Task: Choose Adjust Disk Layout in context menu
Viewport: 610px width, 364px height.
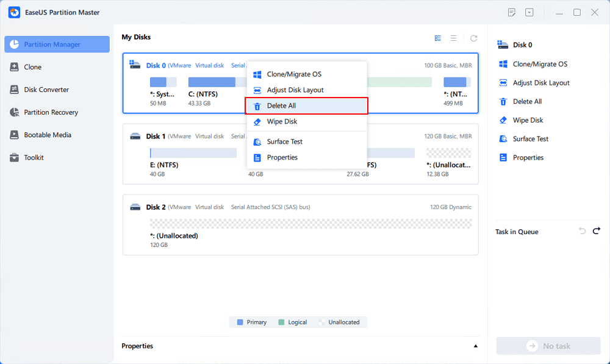Action: click(x=307, y=90)
